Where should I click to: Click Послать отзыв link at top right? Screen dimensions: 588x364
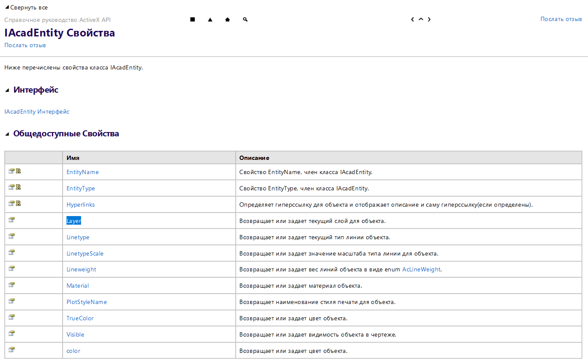point(561,19)
